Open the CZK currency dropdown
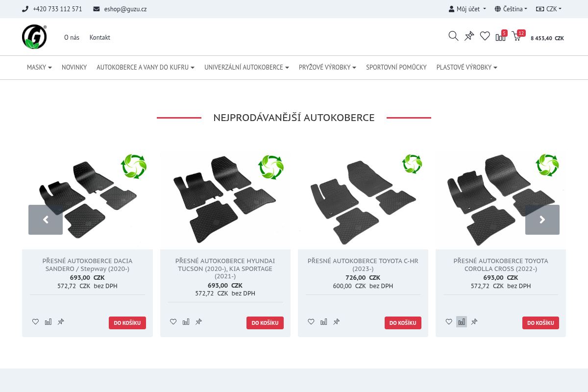Image resolution: width=588 pixels, height=392 pixels. pos(549,9)
